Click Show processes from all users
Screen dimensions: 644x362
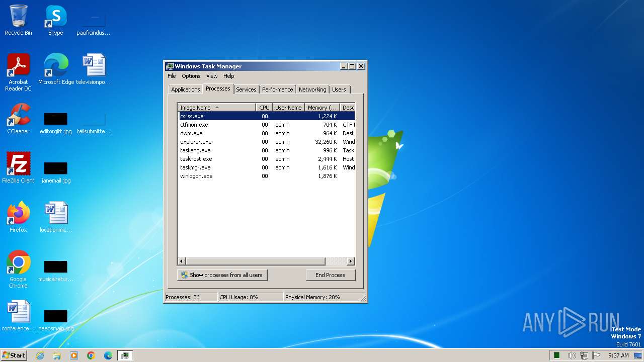[222, 275]
